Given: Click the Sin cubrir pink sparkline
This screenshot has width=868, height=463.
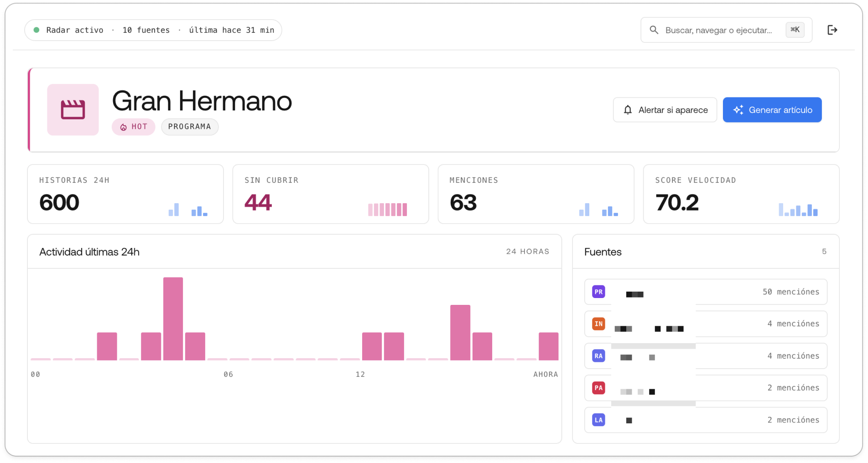Looking at the screenshot, I should [x=388, y=210].
